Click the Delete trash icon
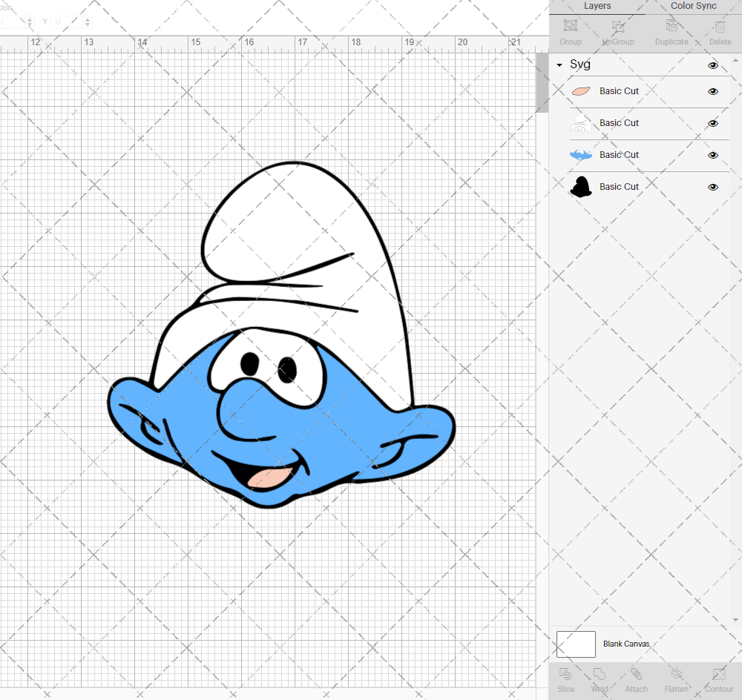 [720, 25]
